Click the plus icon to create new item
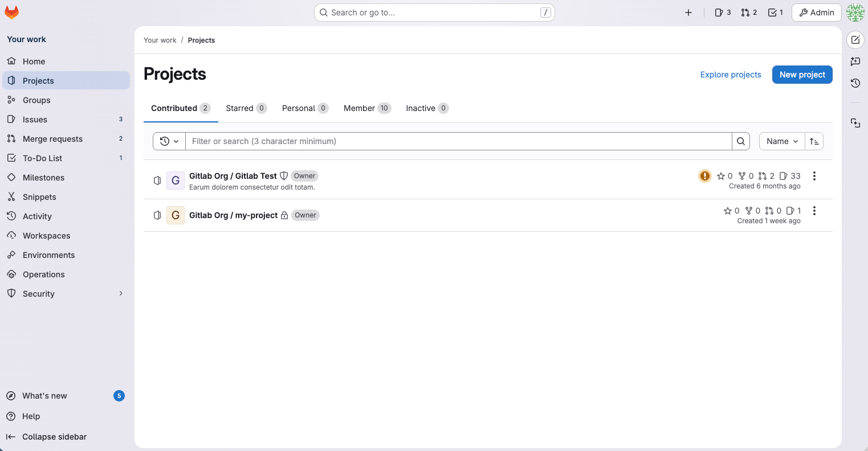This screenshot has width=868, height=451. point(688,12)
